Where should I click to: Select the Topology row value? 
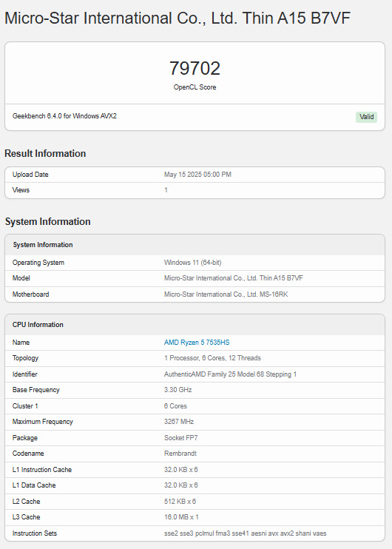212,358
